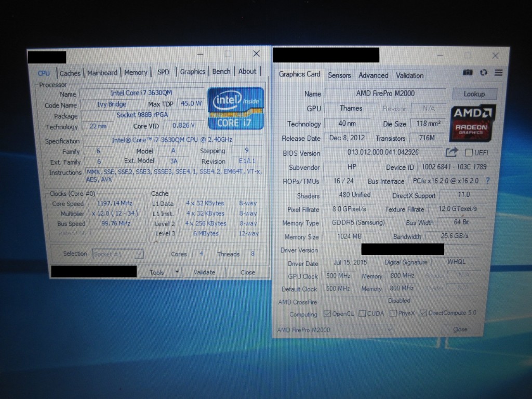Click the Bus Speed value '99.76 MHz'
This screenshot has height=399, width=532.
[116, 223]
